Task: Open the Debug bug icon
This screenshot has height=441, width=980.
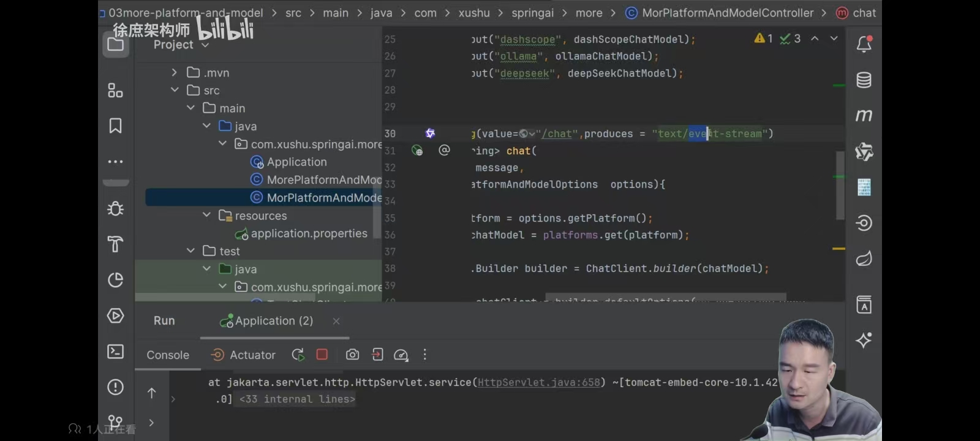Action: [x=115, y=209]
